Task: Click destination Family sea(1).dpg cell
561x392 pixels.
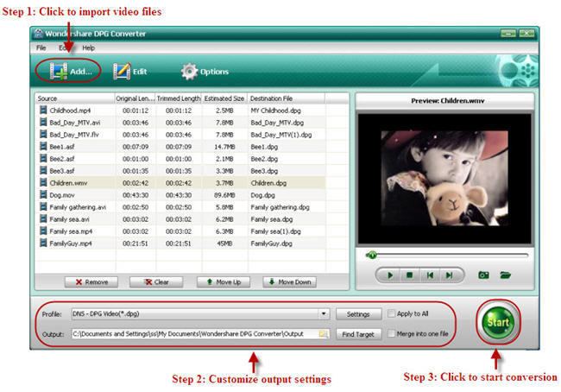Action: pos(275,231)
